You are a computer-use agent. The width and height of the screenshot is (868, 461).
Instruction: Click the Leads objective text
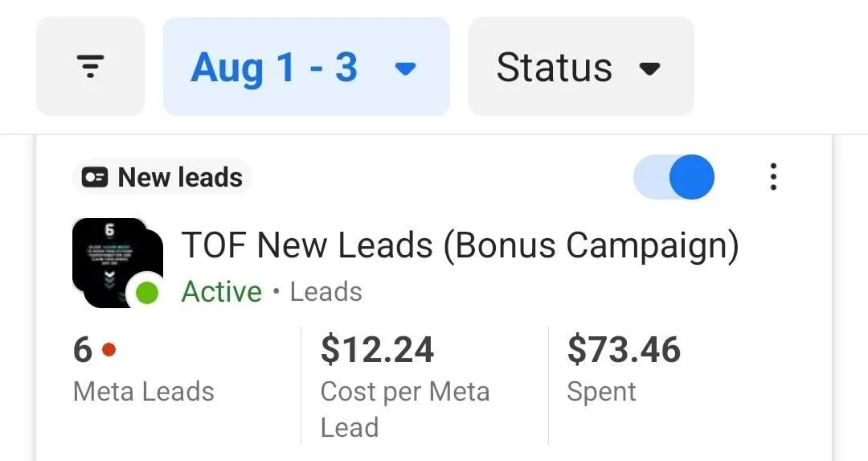pyautogui.click(x=325, y=291)
